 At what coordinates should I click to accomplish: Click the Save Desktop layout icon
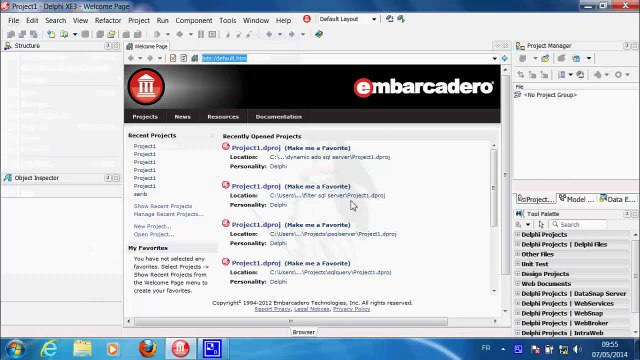pyautogui.click(x=390, y=19)
